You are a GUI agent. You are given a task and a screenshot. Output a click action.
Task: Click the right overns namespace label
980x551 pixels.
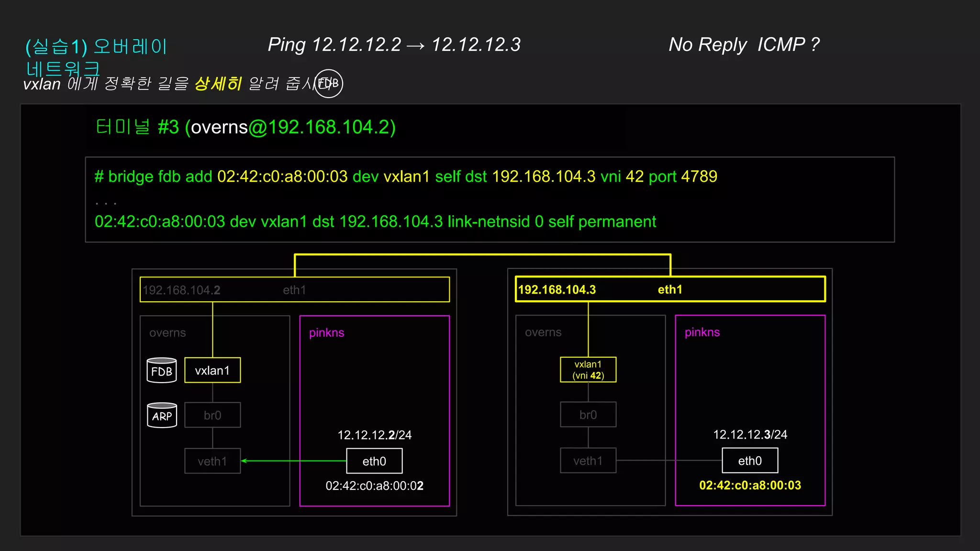coord(543,332)
